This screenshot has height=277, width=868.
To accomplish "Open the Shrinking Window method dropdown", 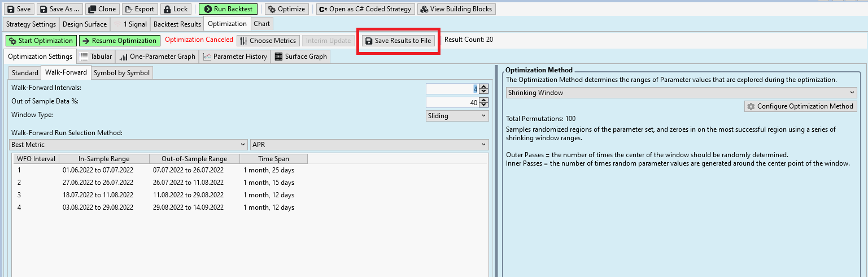I will point(681,93).
